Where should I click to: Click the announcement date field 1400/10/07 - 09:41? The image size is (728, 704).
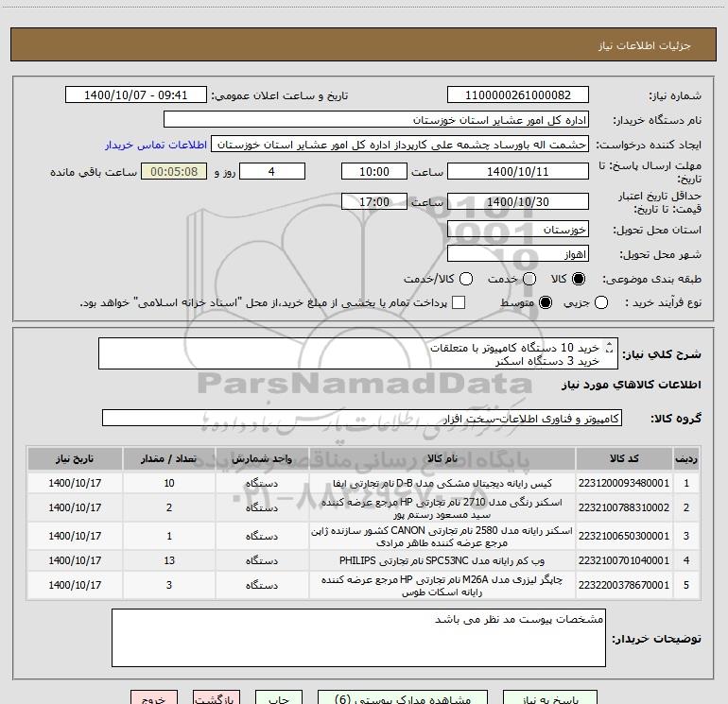(x=136, y=95)
